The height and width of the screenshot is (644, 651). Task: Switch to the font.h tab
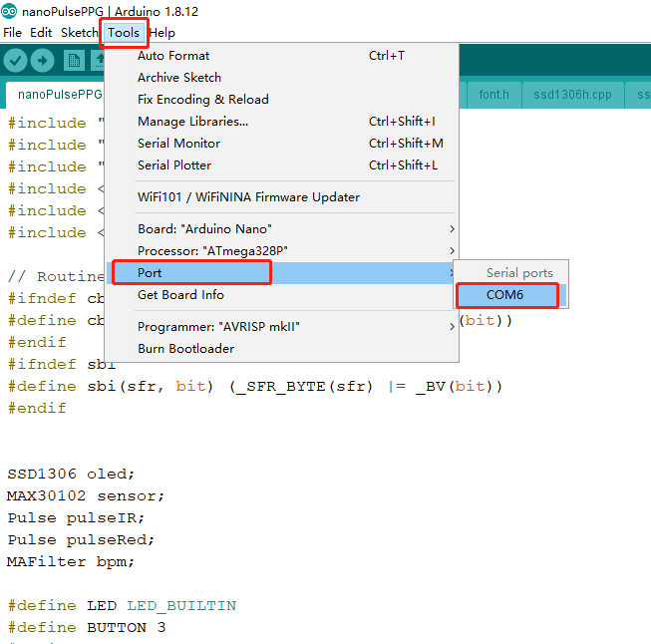[x=493, y=95]
